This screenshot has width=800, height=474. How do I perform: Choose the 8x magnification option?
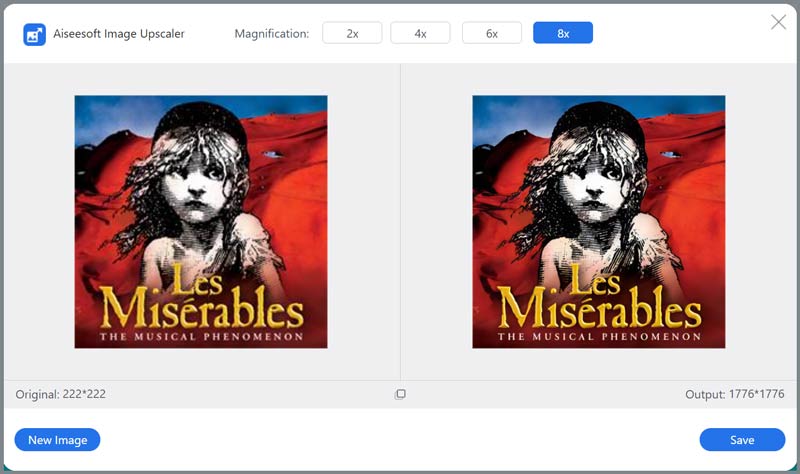tap(563, 33)
